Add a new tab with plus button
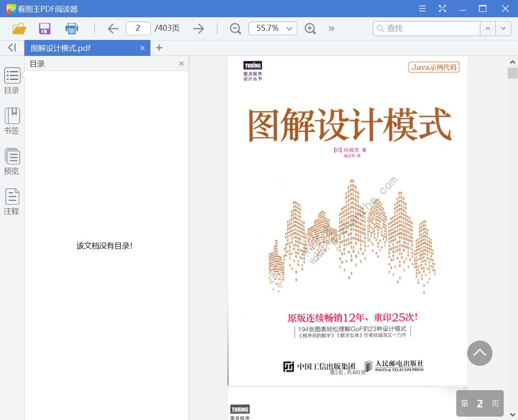Viewport: 518px width, 420px height. (159, 48)
